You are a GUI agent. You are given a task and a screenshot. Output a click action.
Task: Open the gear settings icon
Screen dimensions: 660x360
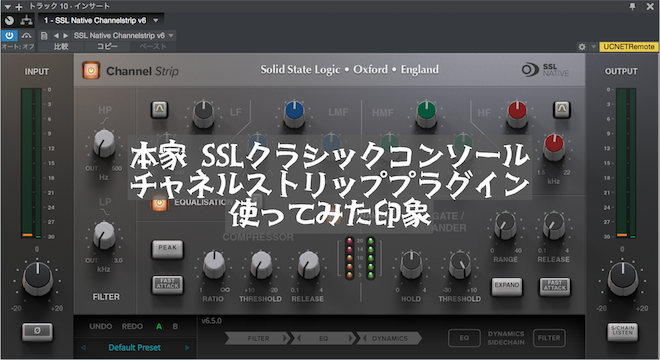point(582,47)
